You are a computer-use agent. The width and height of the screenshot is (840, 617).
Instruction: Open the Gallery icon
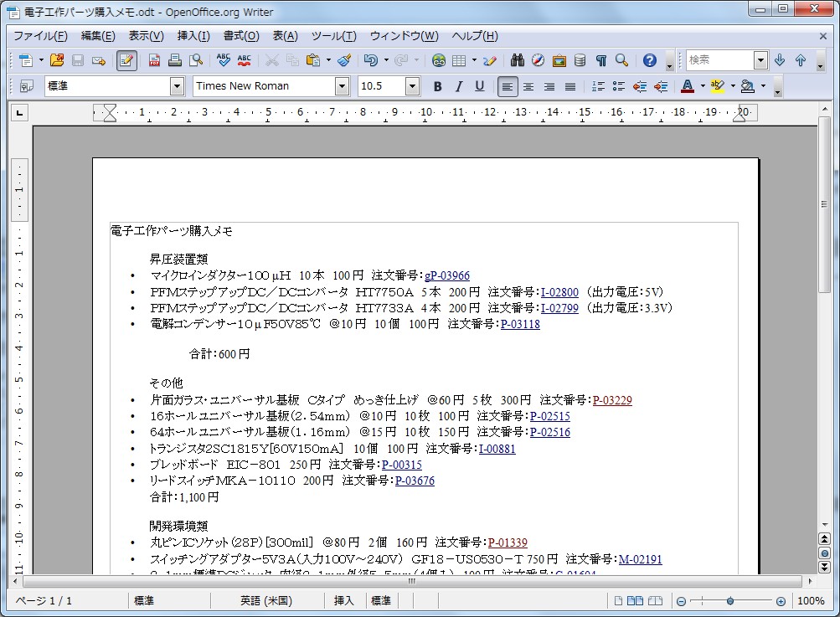[x=559, y=60]
